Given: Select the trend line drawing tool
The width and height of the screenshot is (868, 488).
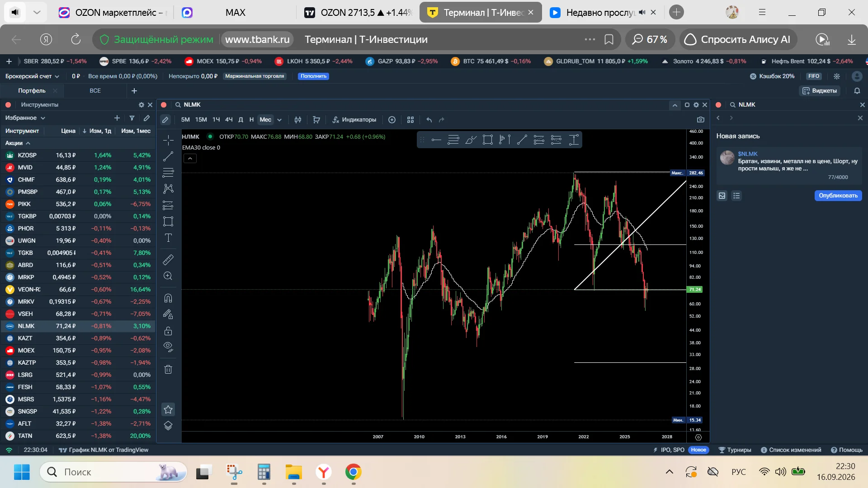Looking at the screenshot, I should (x=168, y=156).
